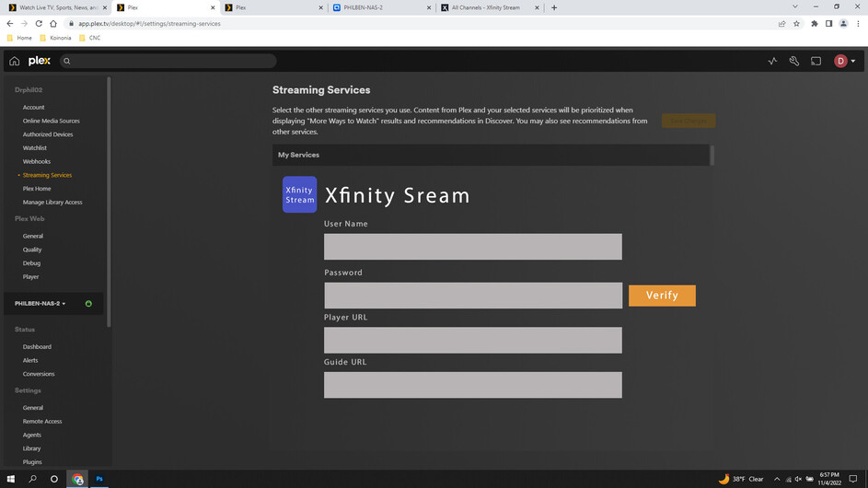Open Conversions page

tap(39, 374)
